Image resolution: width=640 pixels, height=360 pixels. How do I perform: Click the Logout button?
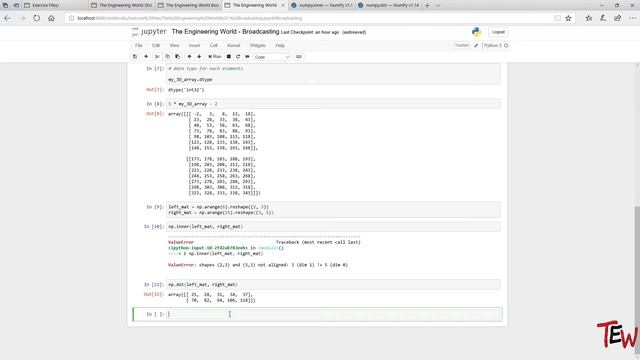pos(498,32)
